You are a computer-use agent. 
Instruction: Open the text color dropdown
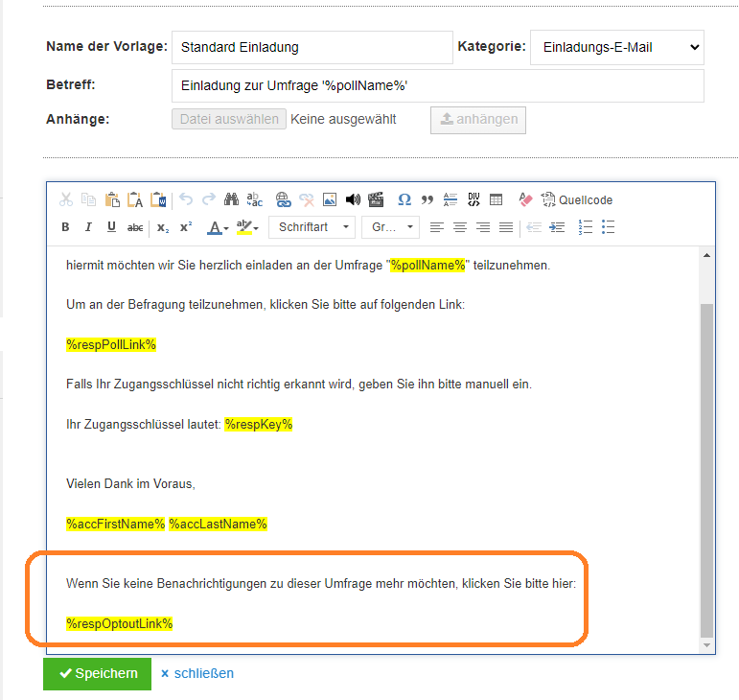click(218, 227)
